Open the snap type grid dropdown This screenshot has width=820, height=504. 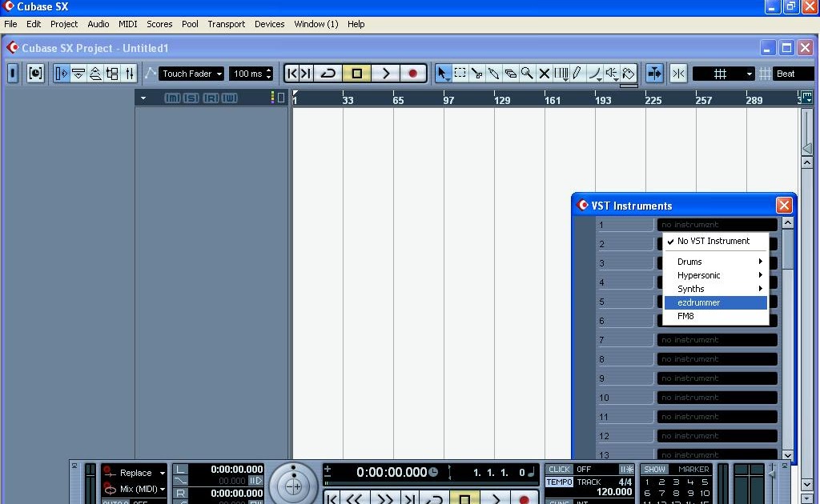724,74
